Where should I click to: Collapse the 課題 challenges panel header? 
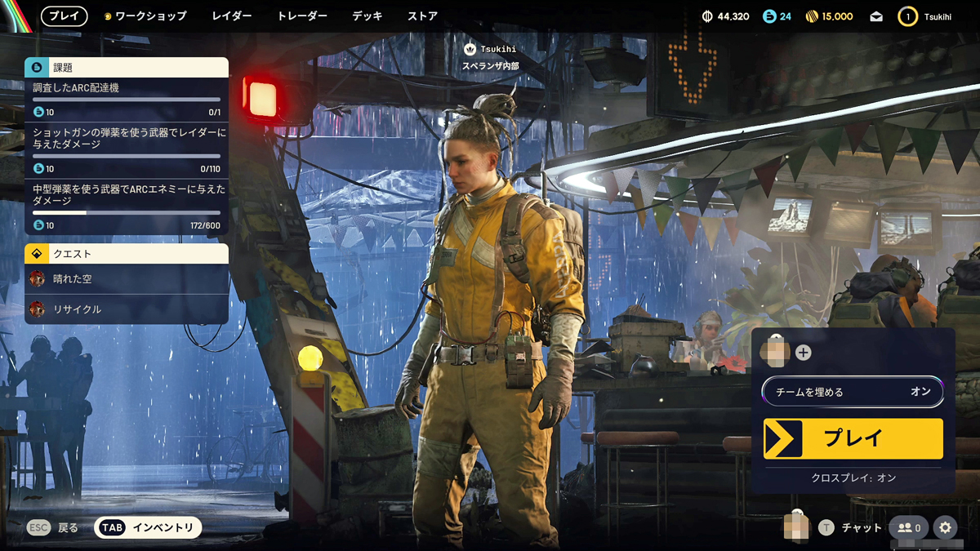point(127,68)
